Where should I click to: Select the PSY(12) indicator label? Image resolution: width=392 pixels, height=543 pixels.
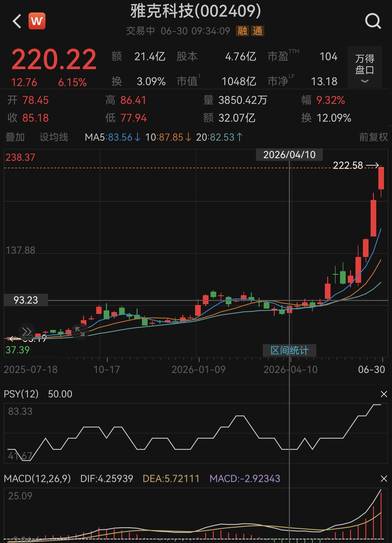22,394
